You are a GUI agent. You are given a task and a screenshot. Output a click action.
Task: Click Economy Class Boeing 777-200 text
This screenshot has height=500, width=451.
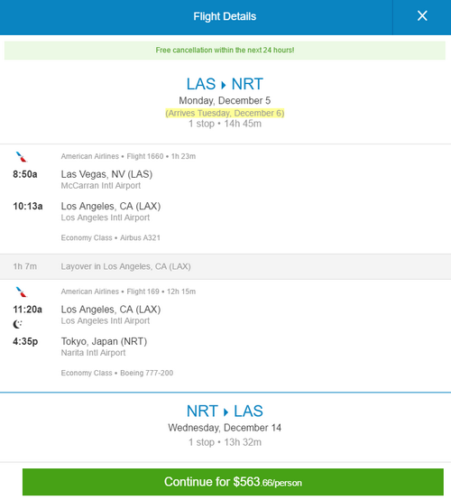click(117, 373)
